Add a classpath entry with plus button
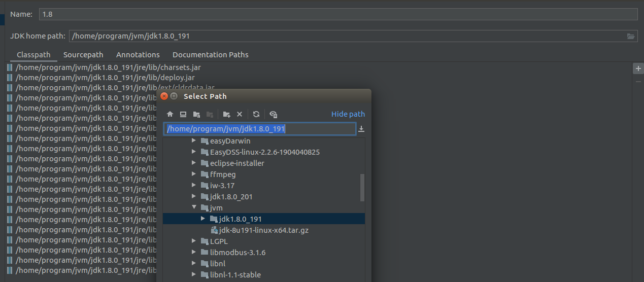 (638, 68)
